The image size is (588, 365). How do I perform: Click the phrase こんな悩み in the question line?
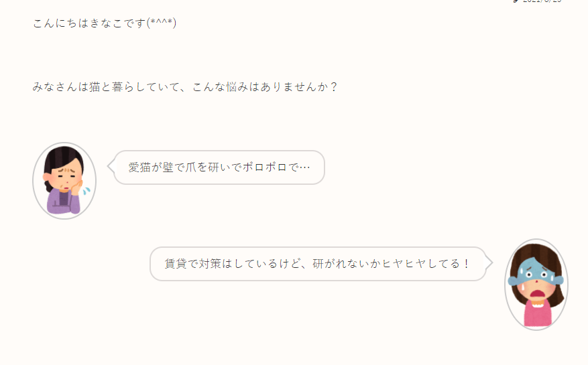(220, 87)
